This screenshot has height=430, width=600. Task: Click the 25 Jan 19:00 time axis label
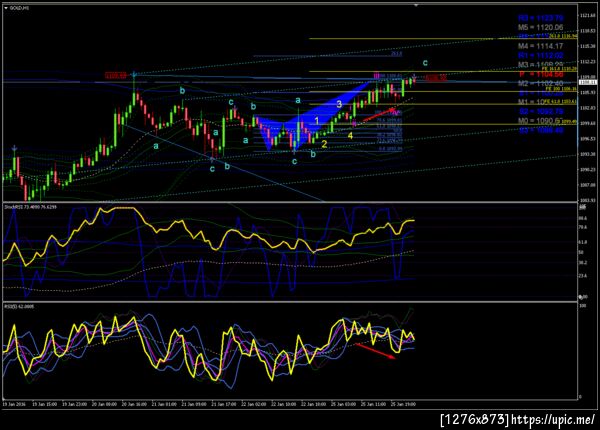click(x=403, y=404)
